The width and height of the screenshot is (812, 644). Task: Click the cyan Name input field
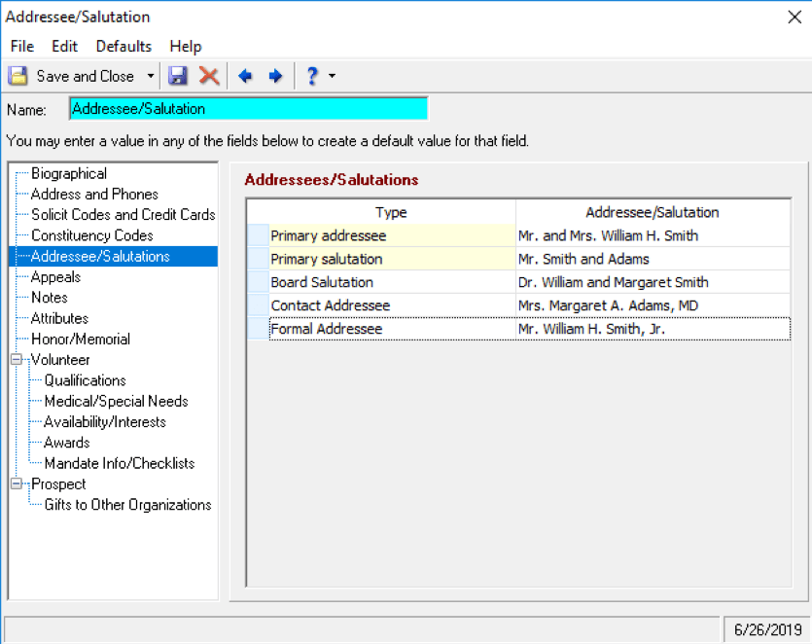pyautogui.click(x=249, y=109)
